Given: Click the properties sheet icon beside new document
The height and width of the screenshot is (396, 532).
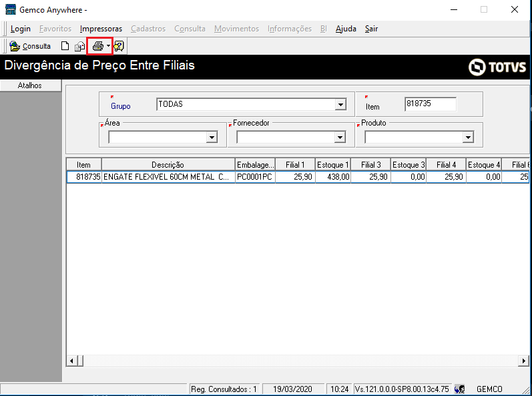Looking at the screenshot, I should coord(79,46).
